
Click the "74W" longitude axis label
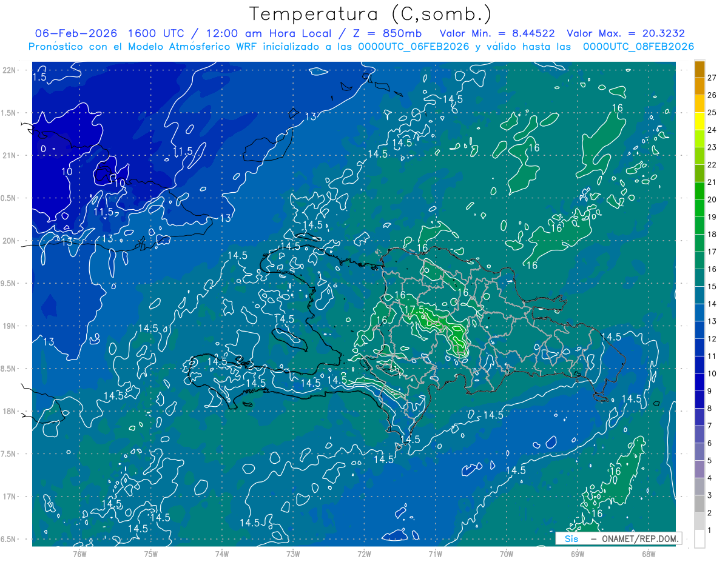(x=221, y=554)
